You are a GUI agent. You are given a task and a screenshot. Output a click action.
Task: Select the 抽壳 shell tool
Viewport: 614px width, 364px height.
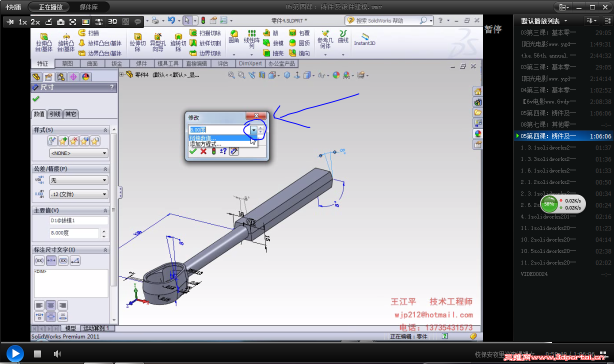(x=273, y=53)
